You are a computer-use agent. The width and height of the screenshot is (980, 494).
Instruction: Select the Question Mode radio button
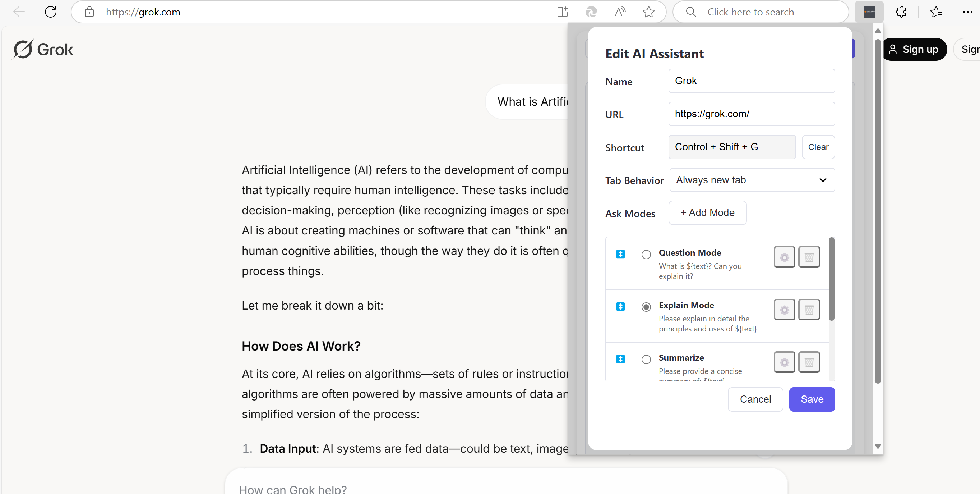coord(646,255)
